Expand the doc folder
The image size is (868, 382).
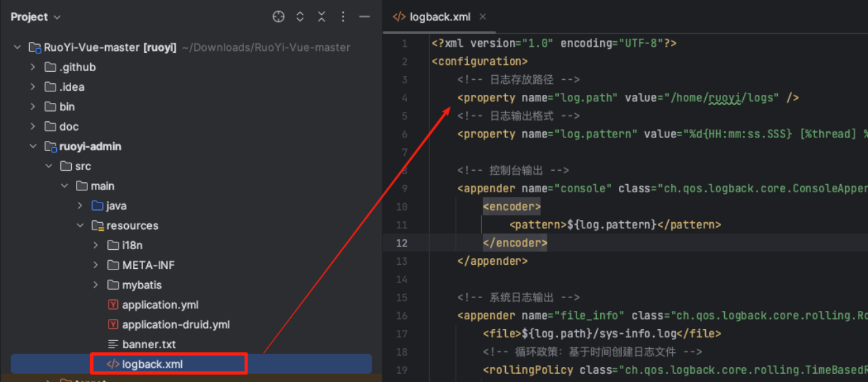tap(33, 127)
